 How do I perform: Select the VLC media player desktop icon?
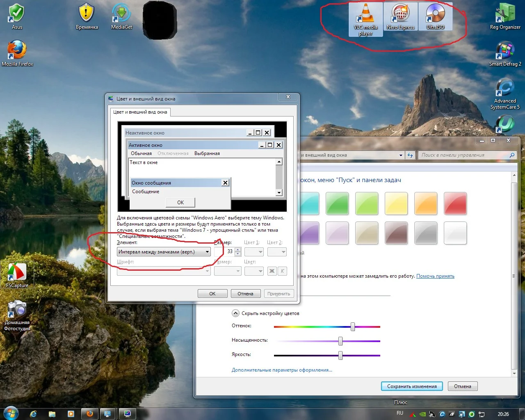(365, 20)
